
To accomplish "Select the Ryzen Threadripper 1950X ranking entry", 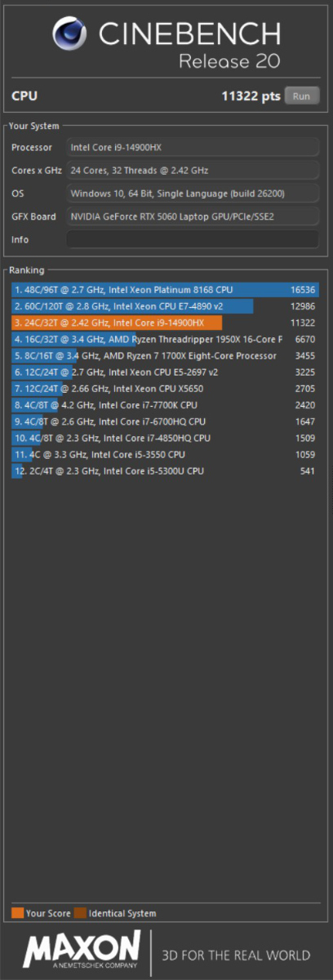I will 165,339.
